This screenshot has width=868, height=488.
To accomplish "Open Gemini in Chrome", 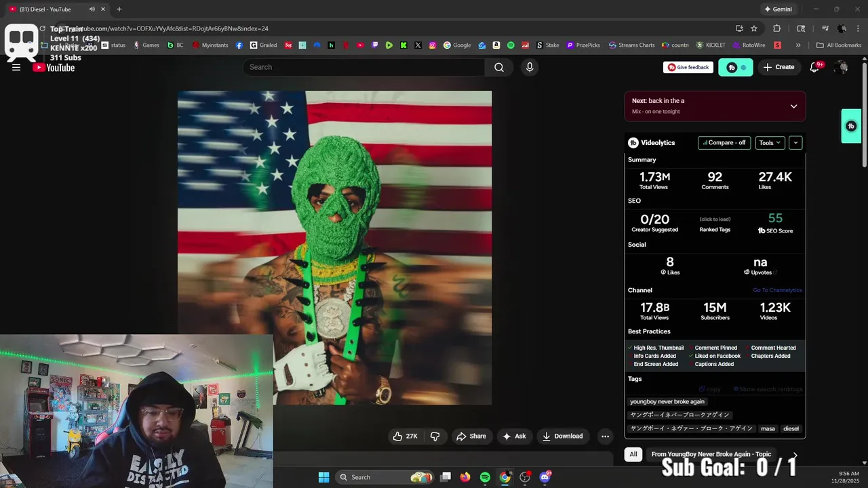I will [778, 9].
